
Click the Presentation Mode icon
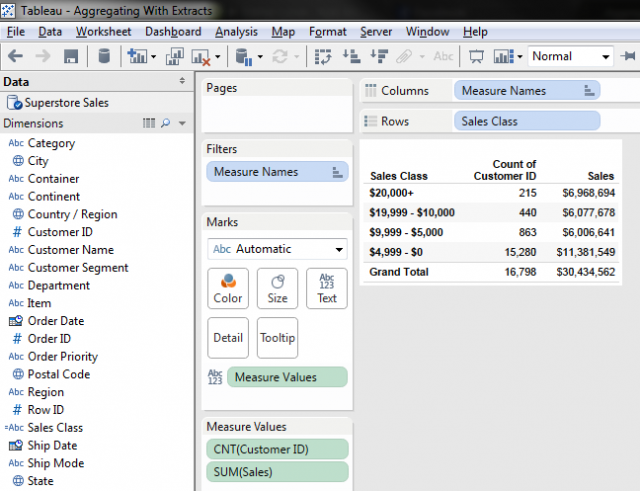click(477, 57)
